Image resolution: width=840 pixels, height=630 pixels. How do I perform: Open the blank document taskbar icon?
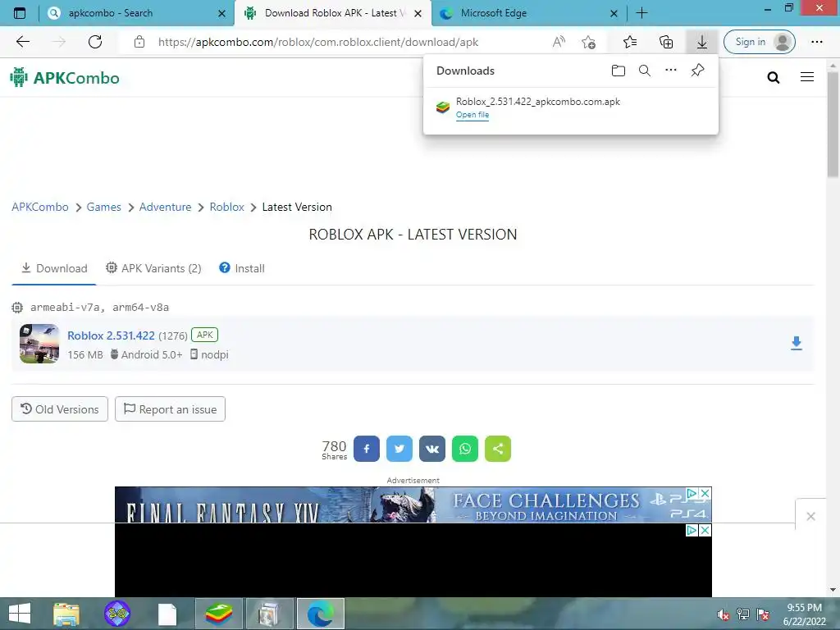(x=167, y=614)
